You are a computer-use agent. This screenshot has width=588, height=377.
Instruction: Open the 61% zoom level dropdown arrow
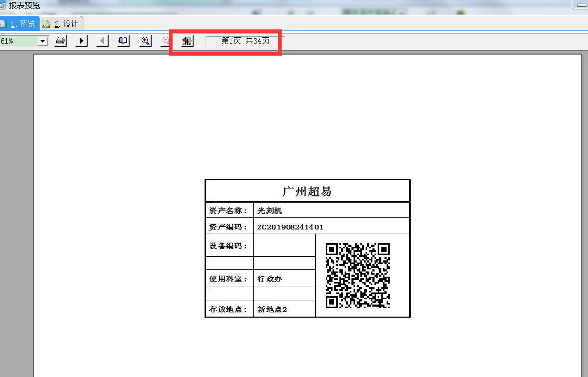click(x=43, y=40)
